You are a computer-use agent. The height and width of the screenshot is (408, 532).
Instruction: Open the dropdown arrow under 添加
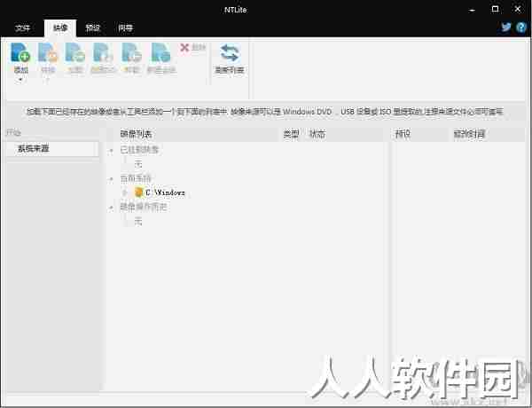coord(20,80)
